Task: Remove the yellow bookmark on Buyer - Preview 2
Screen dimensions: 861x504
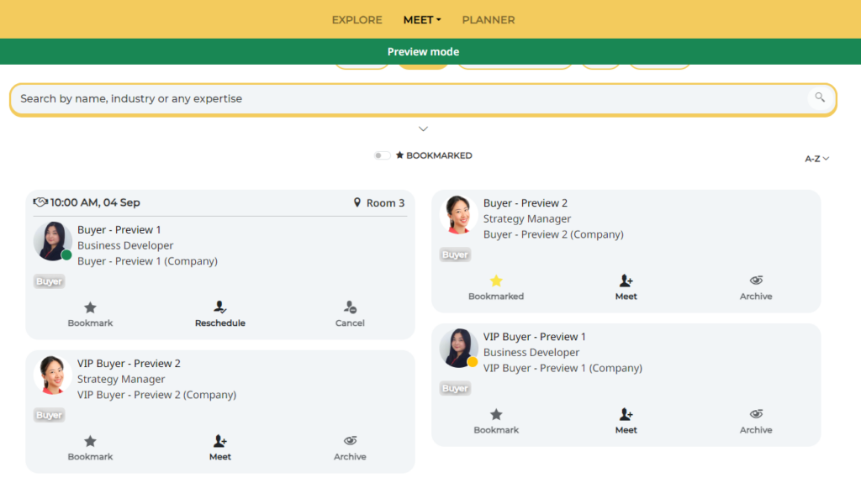Action: click(496, 281)
